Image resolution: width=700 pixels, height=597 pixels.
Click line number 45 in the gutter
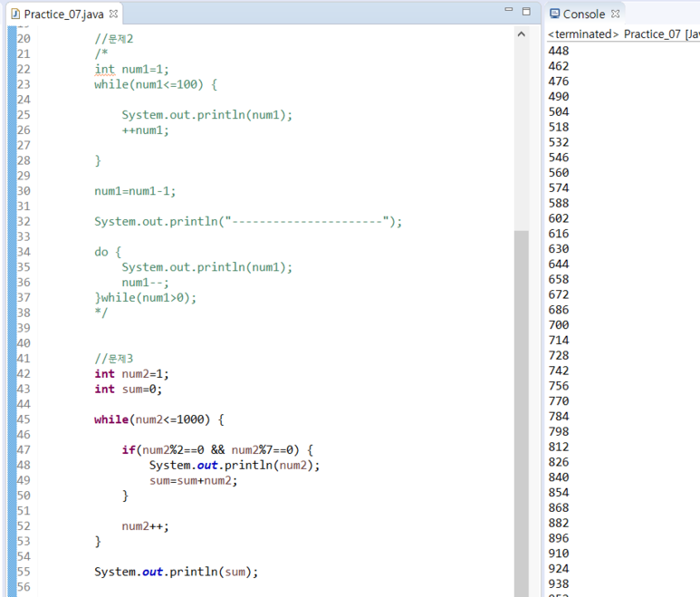click(24, 419)
